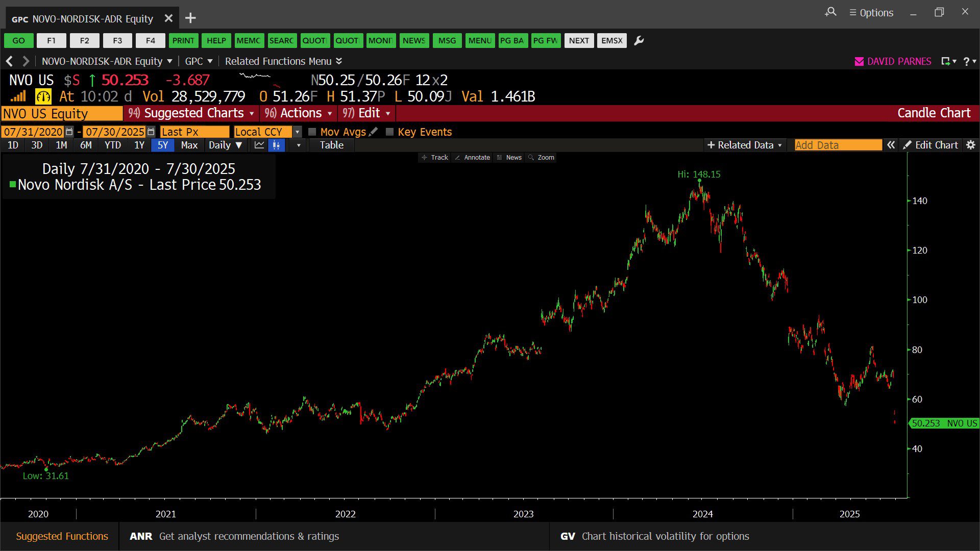Expand the Suggested Charts menu

[191, 113]
